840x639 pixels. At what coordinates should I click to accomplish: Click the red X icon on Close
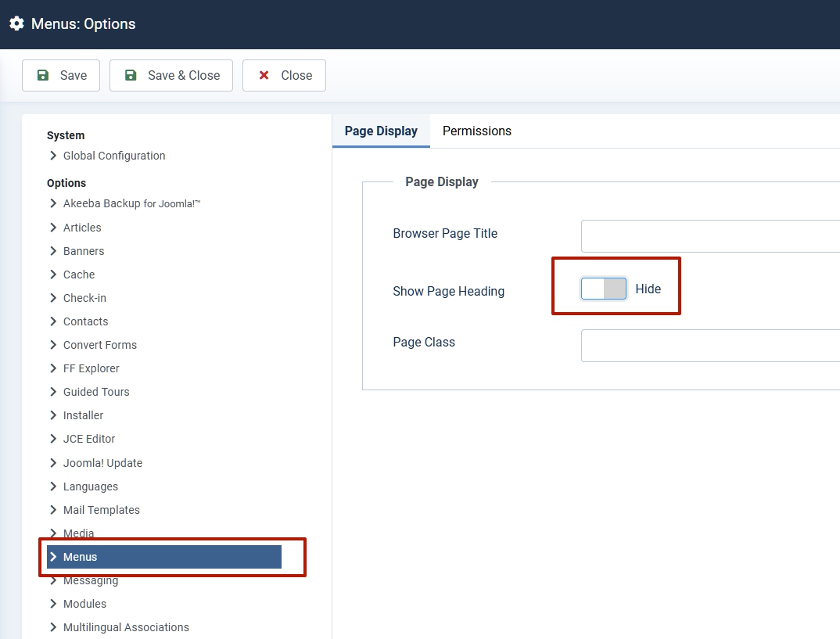click(264, 75)
